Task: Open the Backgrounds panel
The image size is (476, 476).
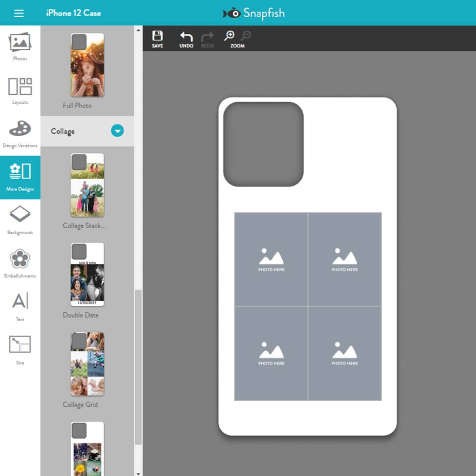Action: (19, 218)
